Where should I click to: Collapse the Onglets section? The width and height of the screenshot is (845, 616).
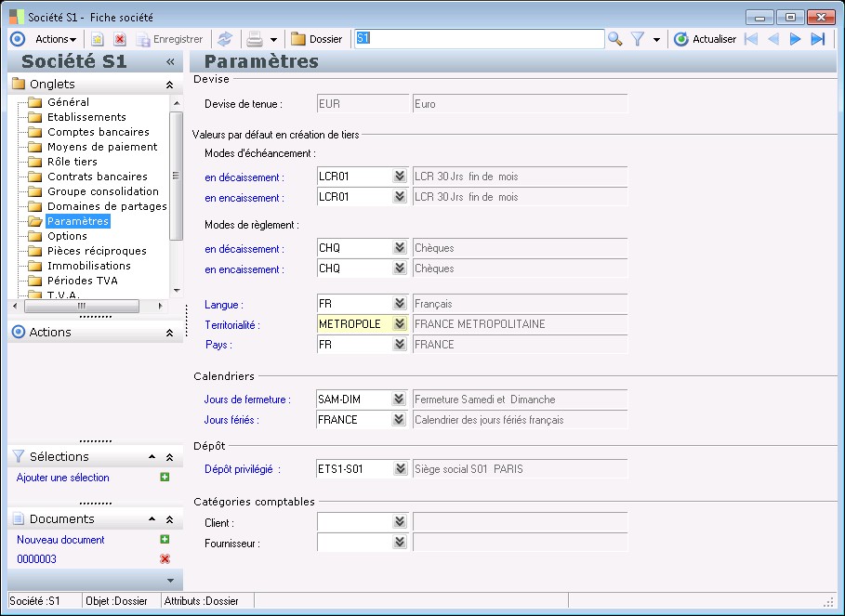click(x=169, y=85)
